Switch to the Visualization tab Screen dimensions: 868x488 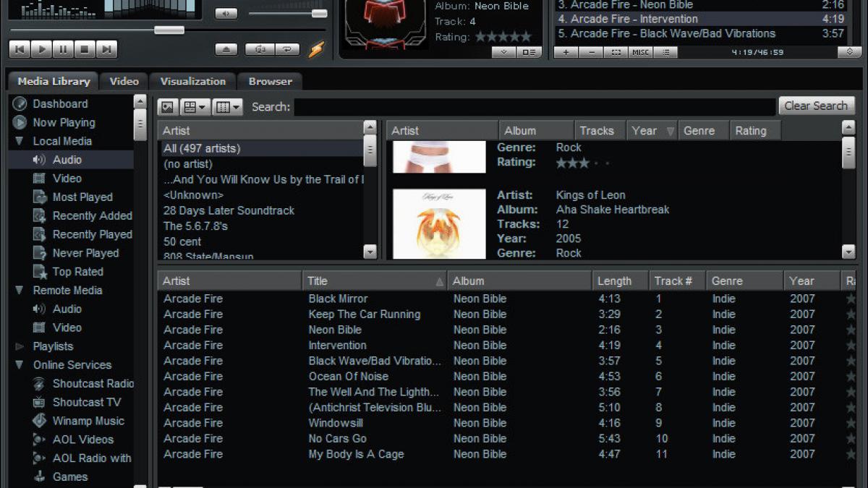193,81
